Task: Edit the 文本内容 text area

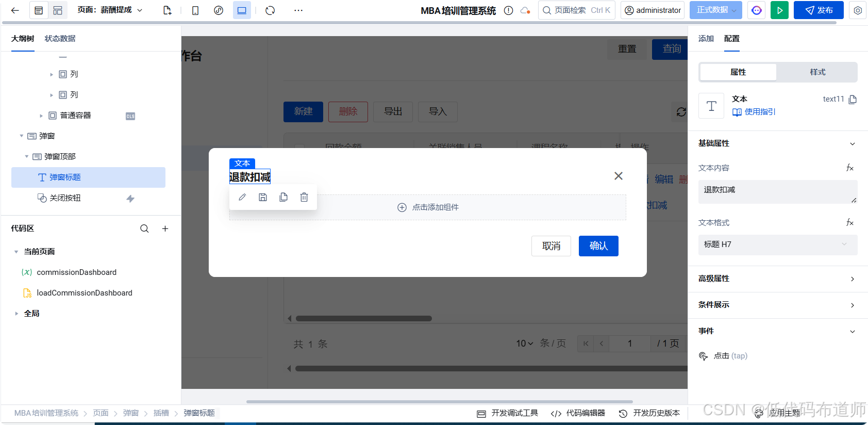Action: (778, 192)
